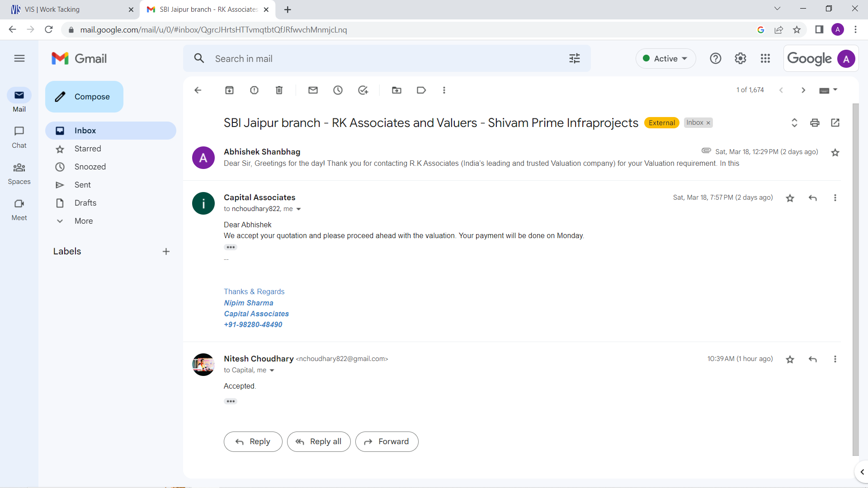Expand Abhishek Shanbhag's collapsed message

pyautogui.click(x=511, y=158)
